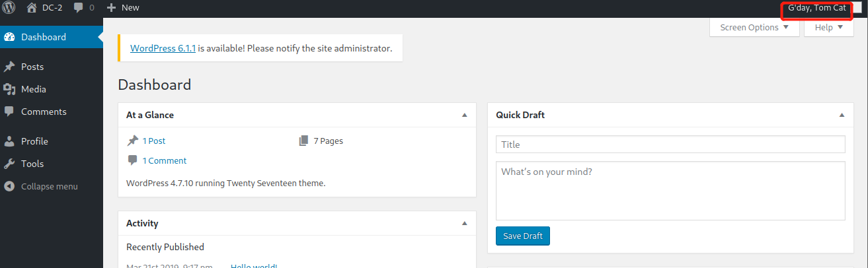Click the plus New icon in admin bar
Image resolution: width=868 pixels, height=268 pixels.
(x=111, y=8)
